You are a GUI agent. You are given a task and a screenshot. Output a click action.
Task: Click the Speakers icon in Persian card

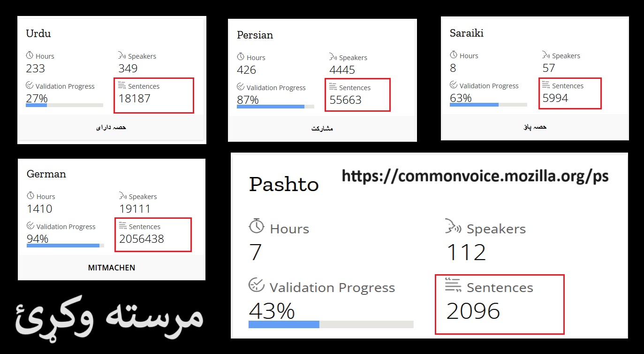click(x=333, y=57)
